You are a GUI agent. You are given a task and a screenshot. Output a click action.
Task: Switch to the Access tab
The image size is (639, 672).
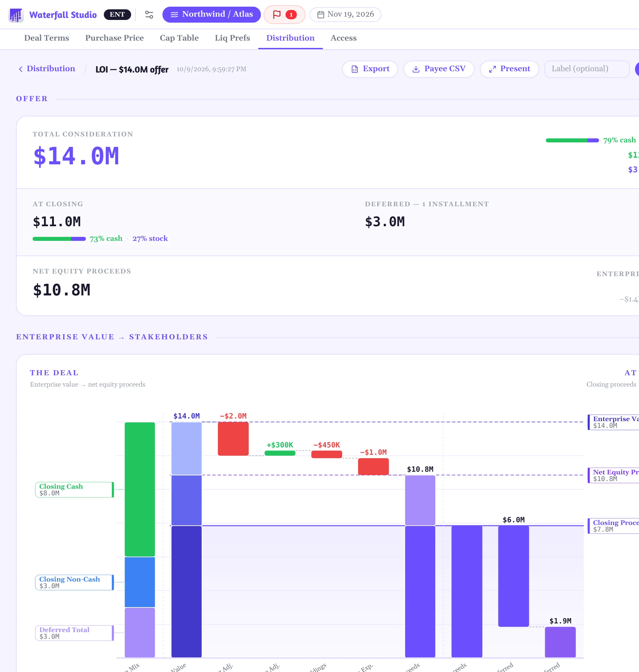click(x=344, y=38)
